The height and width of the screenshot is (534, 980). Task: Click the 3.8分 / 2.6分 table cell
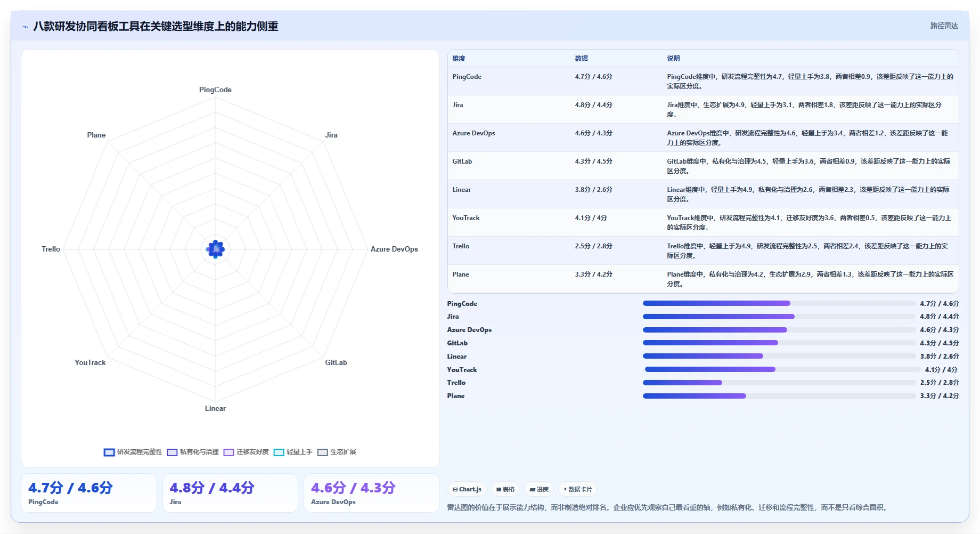pos(593,190)
